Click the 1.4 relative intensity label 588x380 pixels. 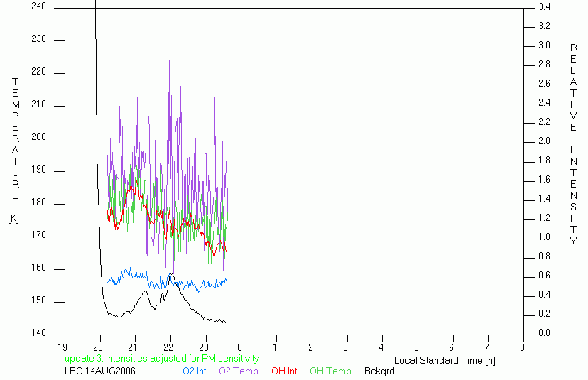(544, 198)
